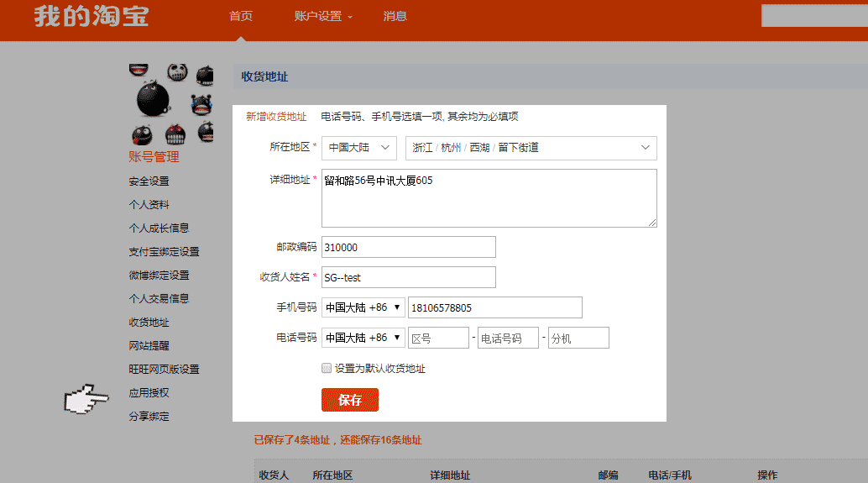The width and height of the screenshot is (868, 483).
Task: Click the 邮政编码 field
Action: [409, 247]
